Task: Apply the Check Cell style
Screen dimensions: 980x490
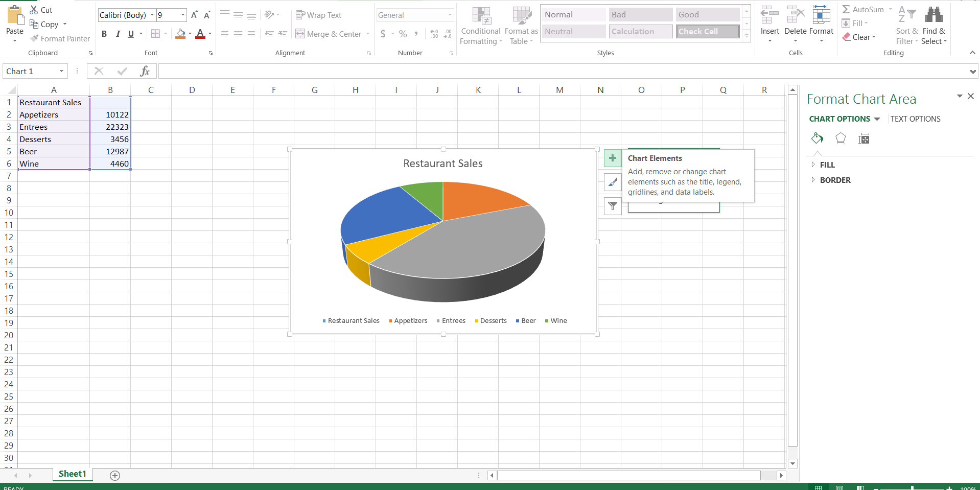Action: 708,32
